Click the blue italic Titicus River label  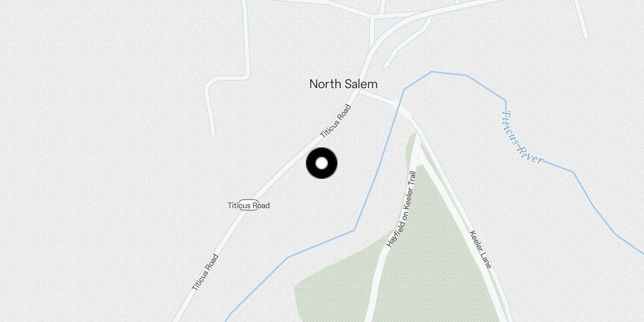click(x=522, y=137)
